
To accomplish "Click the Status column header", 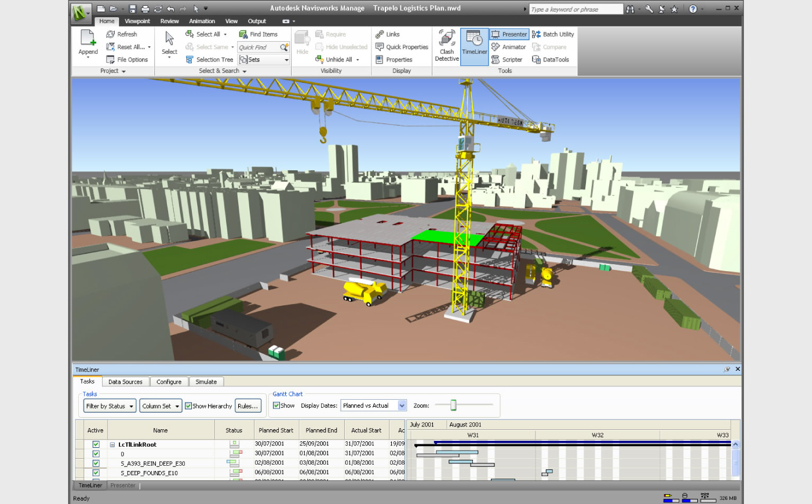I will pos(234,430).
